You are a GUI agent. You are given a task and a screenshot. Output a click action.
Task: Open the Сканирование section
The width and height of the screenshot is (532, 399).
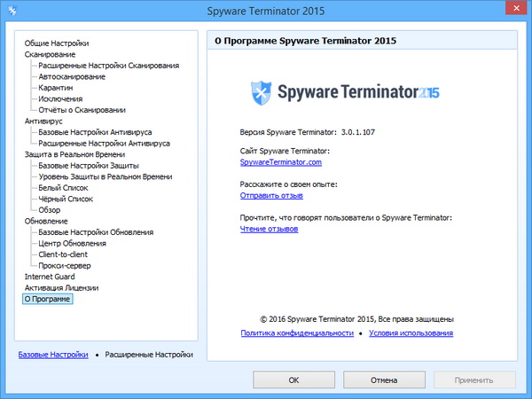[x=50, y=54]
